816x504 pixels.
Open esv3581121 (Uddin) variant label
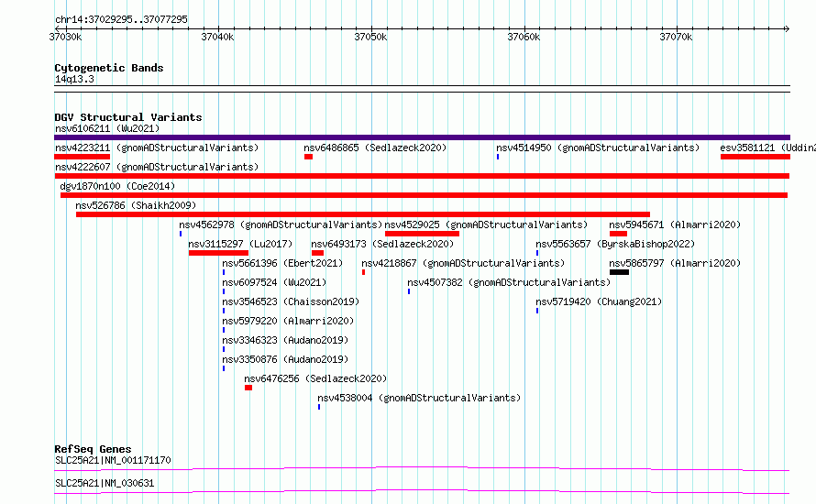[767, 148]
